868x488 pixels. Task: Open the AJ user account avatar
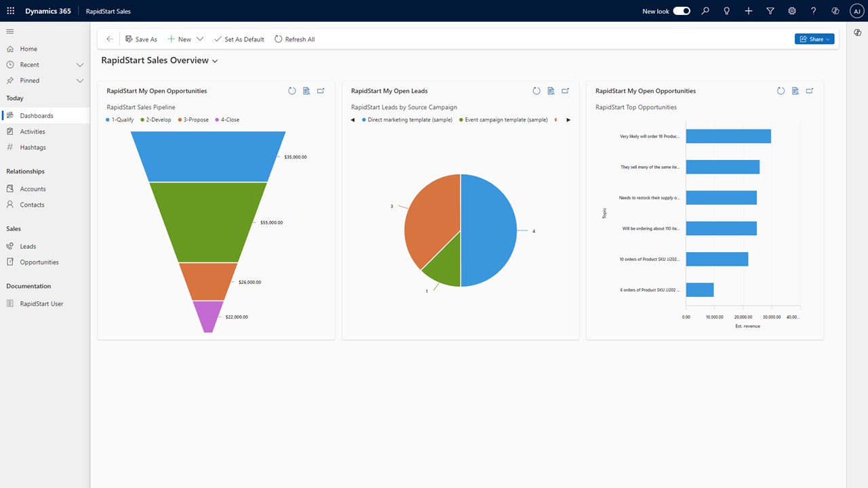pyautogui.click(x=856, y=11)
